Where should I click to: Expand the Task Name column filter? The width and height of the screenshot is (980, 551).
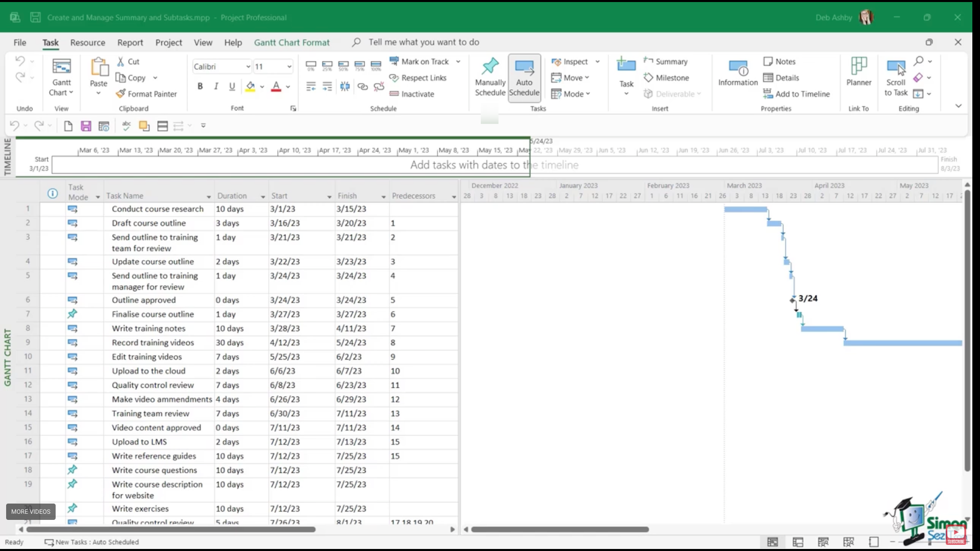[208, 197]
